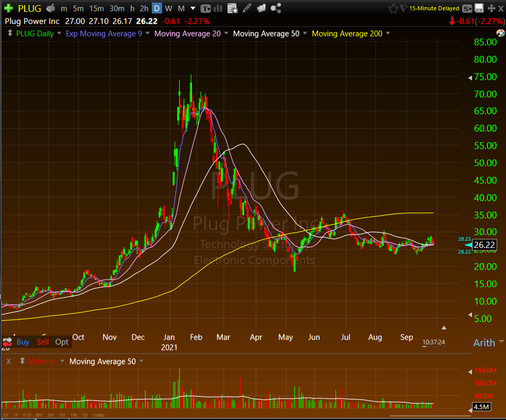Click the up-down arrows beside PLUG Daily
This screenshot has width=506, height=420.
click(x=10, y=33)
